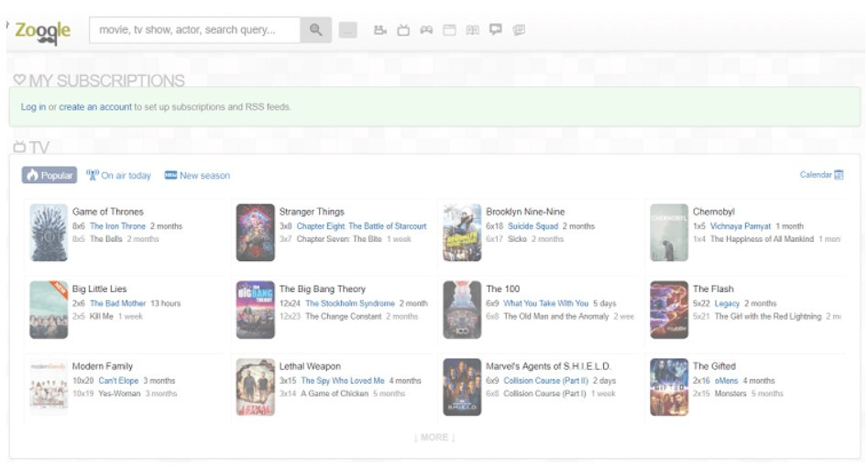Viewport: 868px width, 469px height.
Task: Open the games controller icon category
Action: tap(426, 30)
